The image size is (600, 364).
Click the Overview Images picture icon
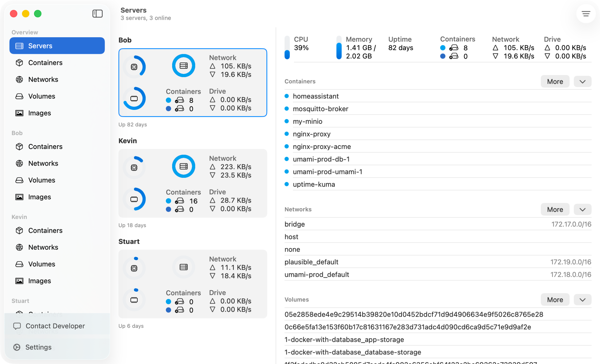19,113
